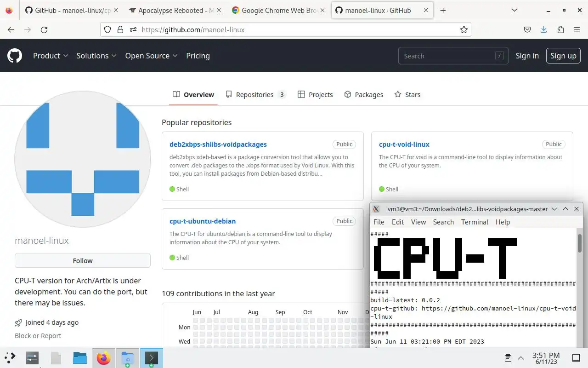Screen dimensions: 588x368
Task: Click the Sign in link
Action: tap(527, 56)
